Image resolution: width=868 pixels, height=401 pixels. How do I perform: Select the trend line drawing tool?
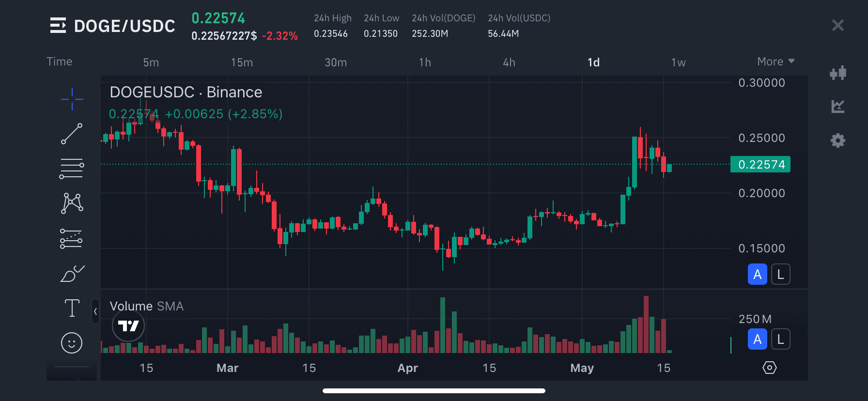[72, 134]
